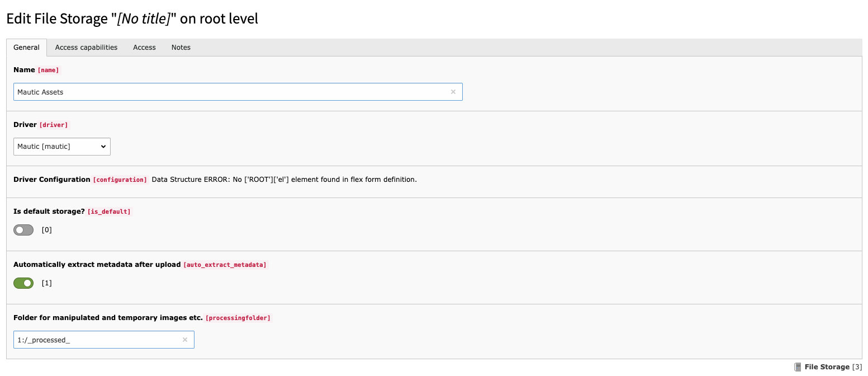
Task: Open the Notes tab
Action: coord(181,48)
